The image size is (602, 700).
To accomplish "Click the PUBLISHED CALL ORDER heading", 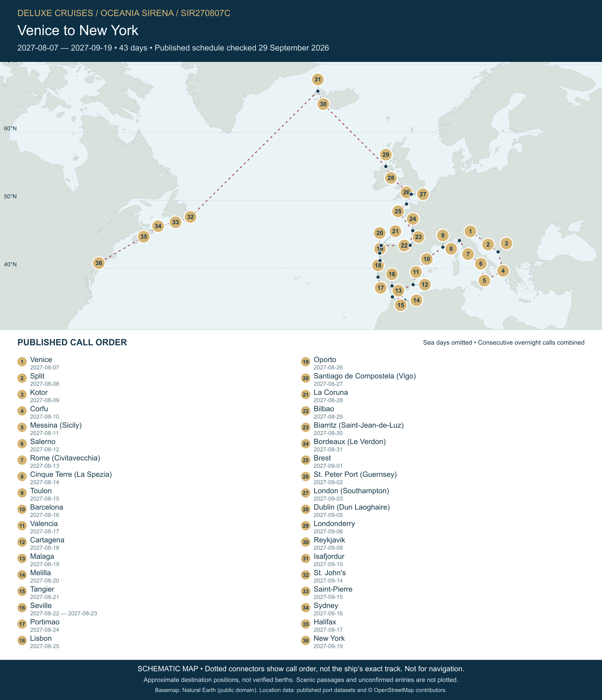I will tap(72, 342).
